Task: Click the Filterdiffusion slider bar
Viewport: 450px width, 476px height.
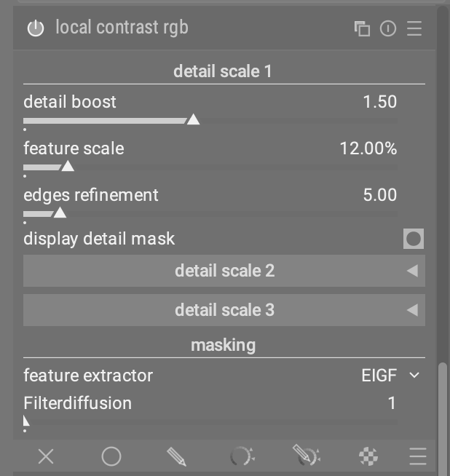Action: (210, 422)
